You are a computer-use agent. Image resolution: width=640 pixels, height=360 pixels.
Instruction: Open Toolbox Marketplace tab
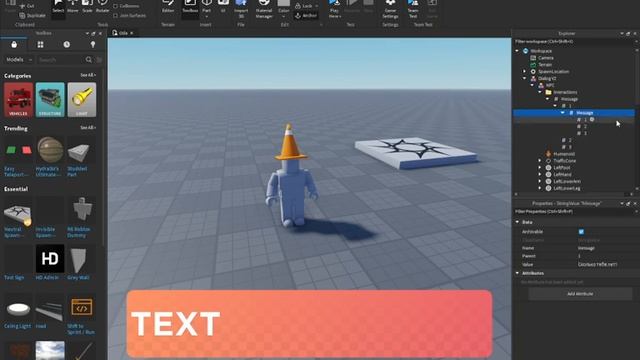14,44
